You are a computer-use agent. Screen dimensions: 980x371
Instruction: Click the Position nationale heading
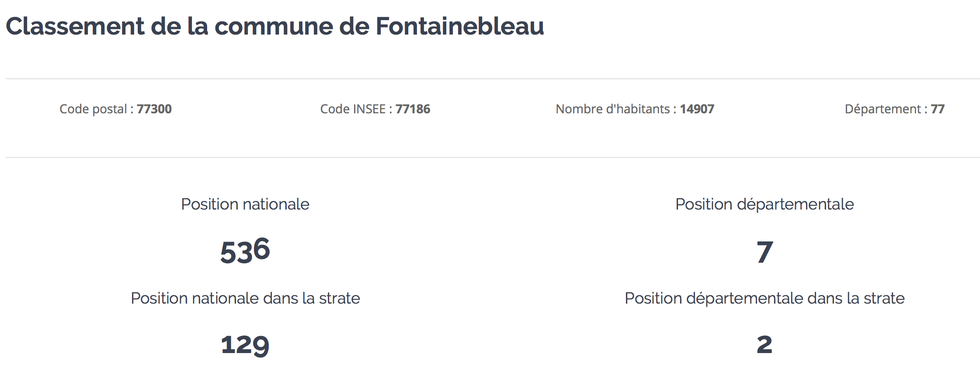click(245, 204)
